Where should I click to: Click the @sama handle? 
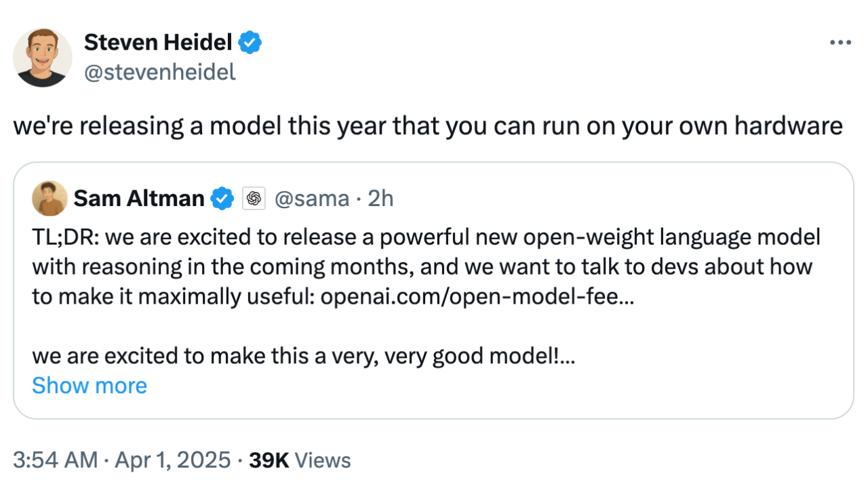coord(311,199)
